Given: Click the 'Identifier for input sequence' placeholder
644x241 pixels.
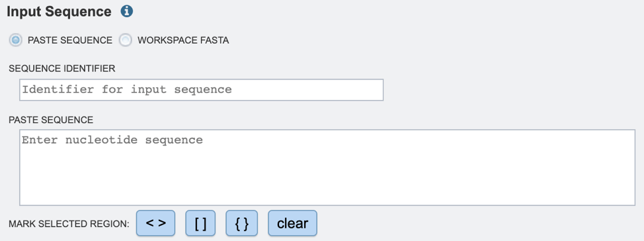Looking at the screenshot, I should [127, 89].
